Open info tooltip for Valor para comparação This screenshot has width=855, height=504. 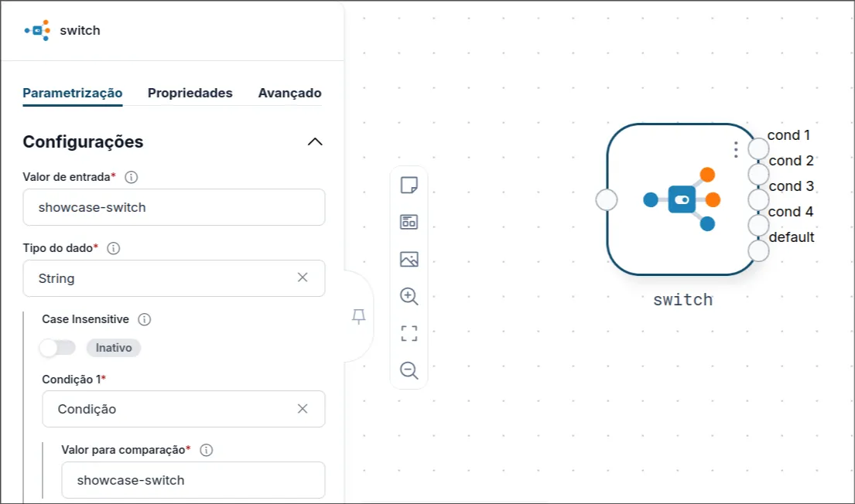[206, 450]
